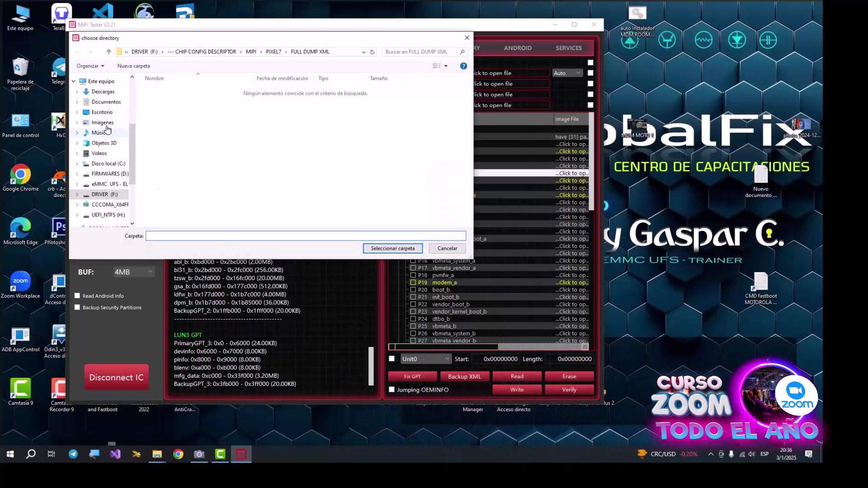Screen dimensions: 868x488
Task: Open the volume control in system tray
Action: coord(751,454)
